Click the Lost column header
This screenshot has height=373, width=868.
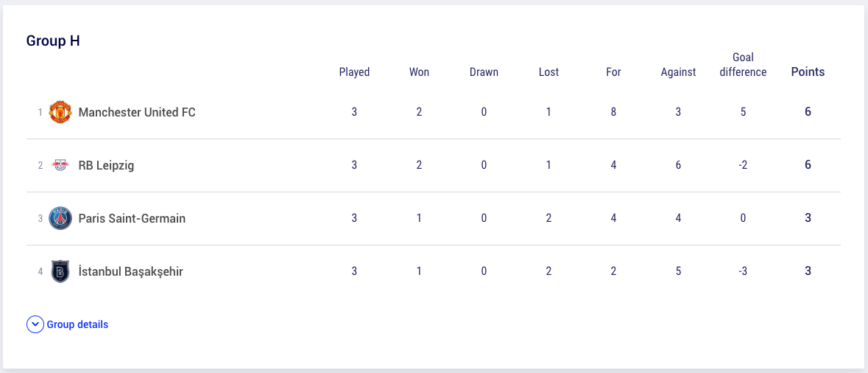[548, 72]
